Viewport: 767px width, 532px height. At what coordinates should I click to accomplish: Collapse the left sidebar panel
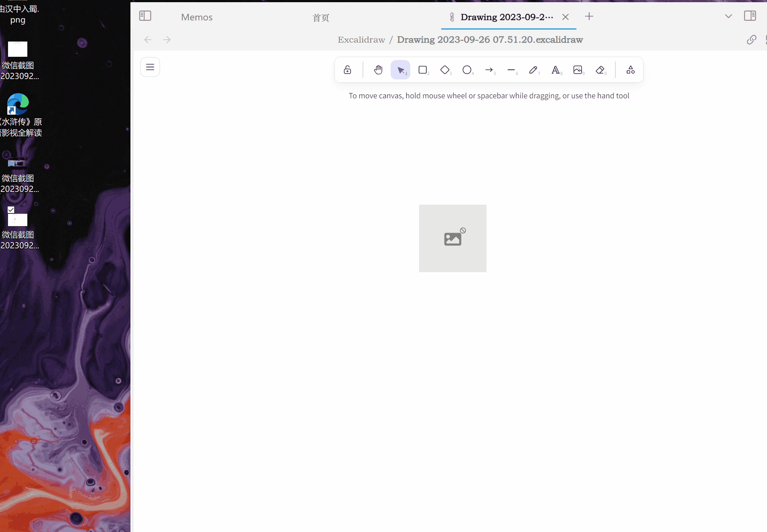click(x=145, y=16)
